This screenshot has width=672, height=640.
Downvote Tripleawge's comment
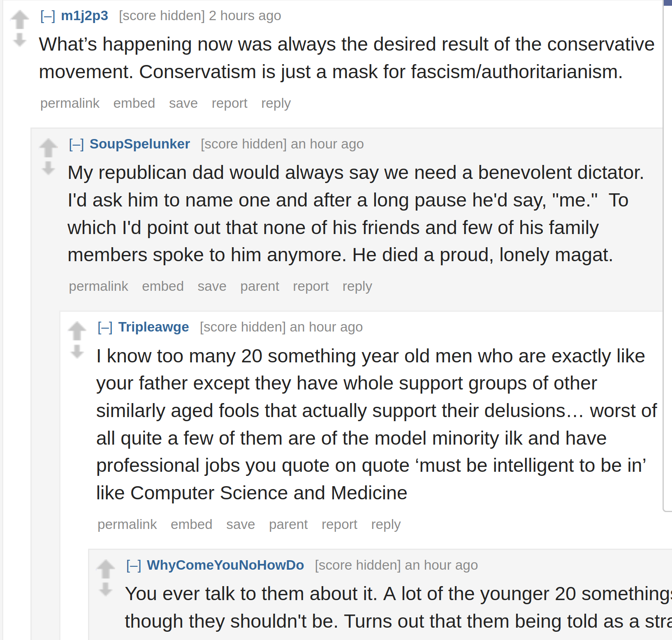tap(77, 352)
